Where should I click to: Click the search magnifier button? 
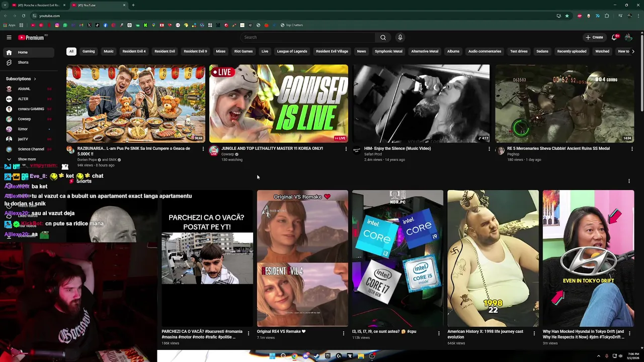click(x=383, y=37)
